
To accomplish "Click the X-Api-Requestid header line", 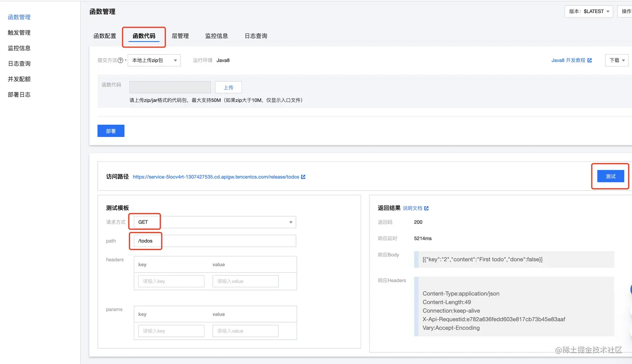I will pyautogui.click(x=494, y=319).
